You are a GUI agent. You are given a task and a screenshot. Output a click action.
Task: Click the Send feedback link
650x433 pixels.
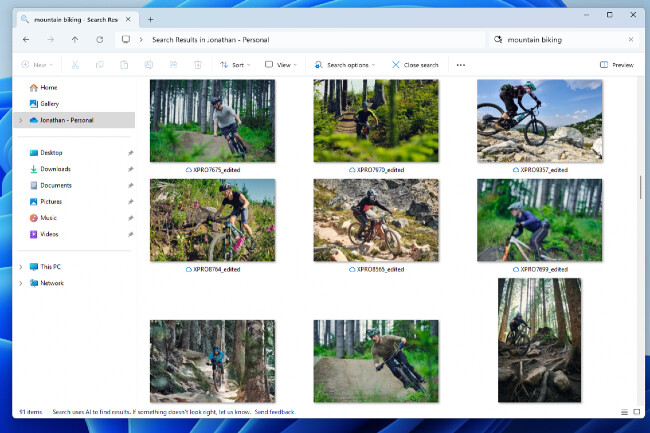(x=276, y=412)
